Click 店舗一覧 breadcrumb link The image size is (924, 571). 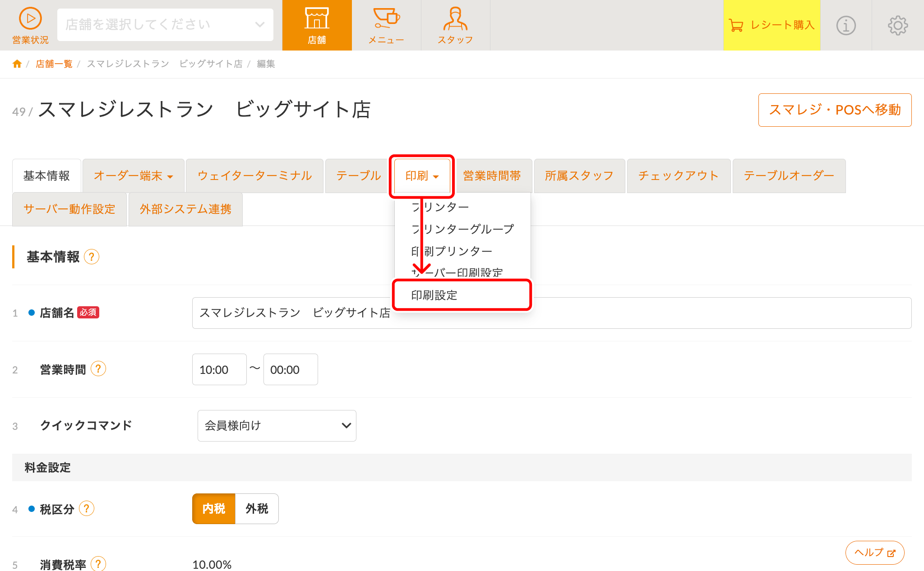54,64
